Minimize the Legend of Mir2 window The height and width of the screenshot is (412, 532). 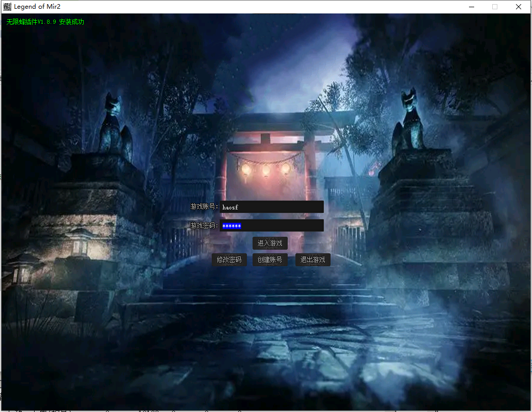pos(471,7)
